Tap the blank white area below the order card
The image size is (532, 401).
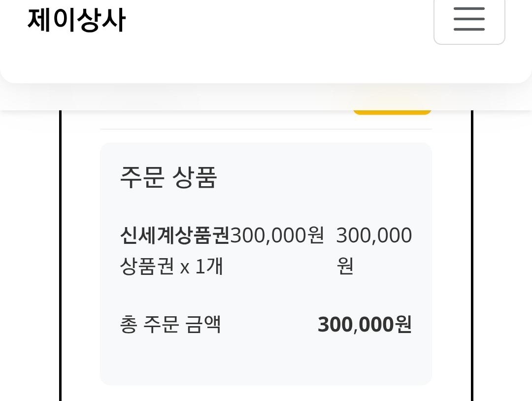click(266, 393)
